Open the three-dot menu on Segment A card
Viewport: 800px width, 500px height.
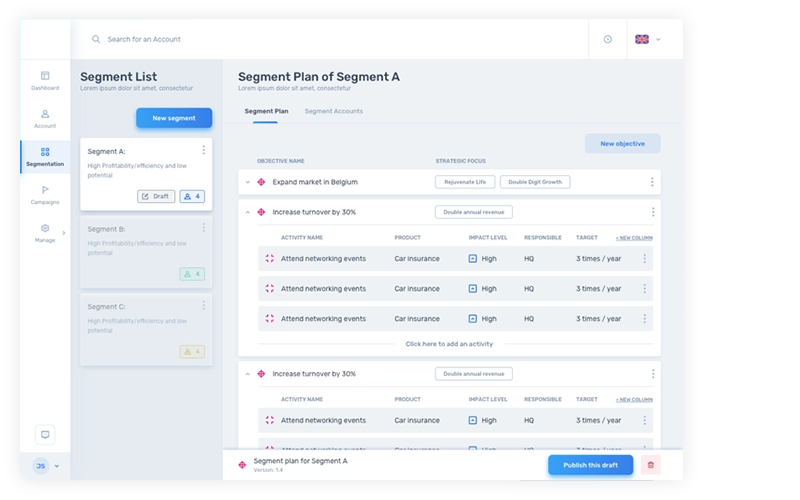click(204, 151)
